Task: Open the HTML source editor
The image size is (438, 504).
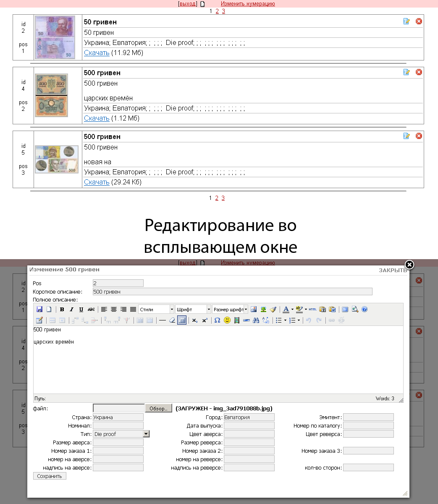Action: (313, 310)
